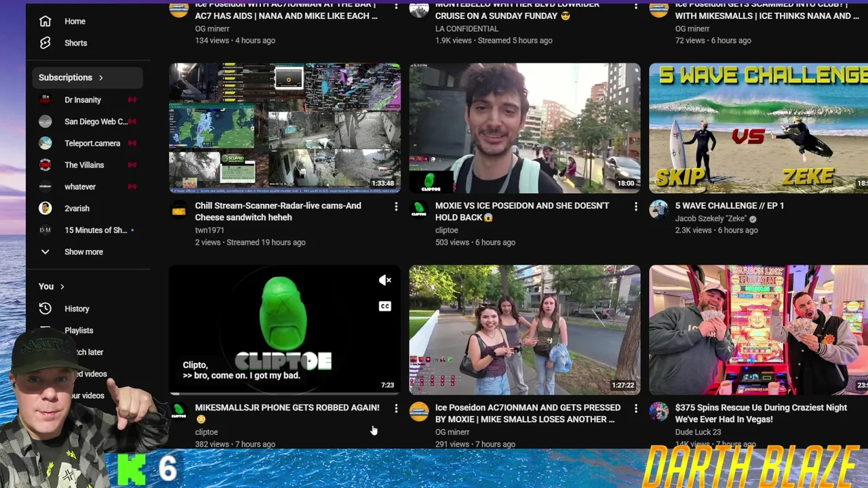Open 15 Minutes of Sh... channel avatar
Image resolution: width=868 pixels, height=488 pixels.
(45, 230)
